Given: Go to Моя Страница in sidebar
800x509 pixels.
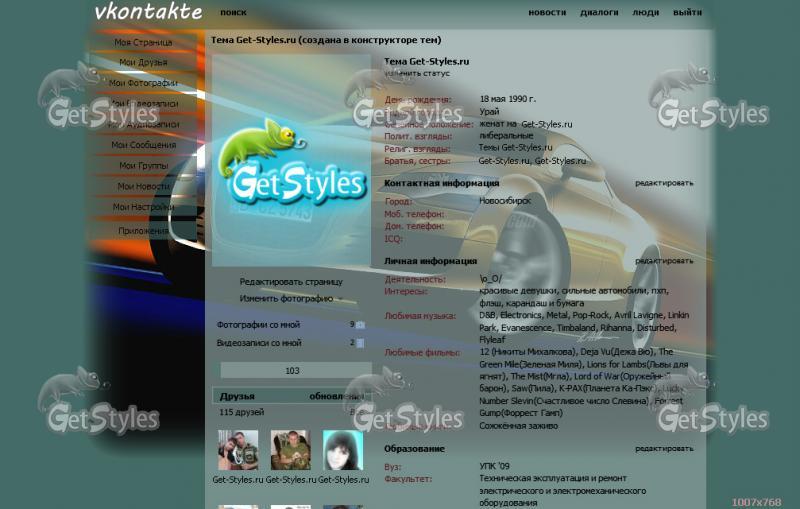Looking at the screenshot, I should point(143,42).
